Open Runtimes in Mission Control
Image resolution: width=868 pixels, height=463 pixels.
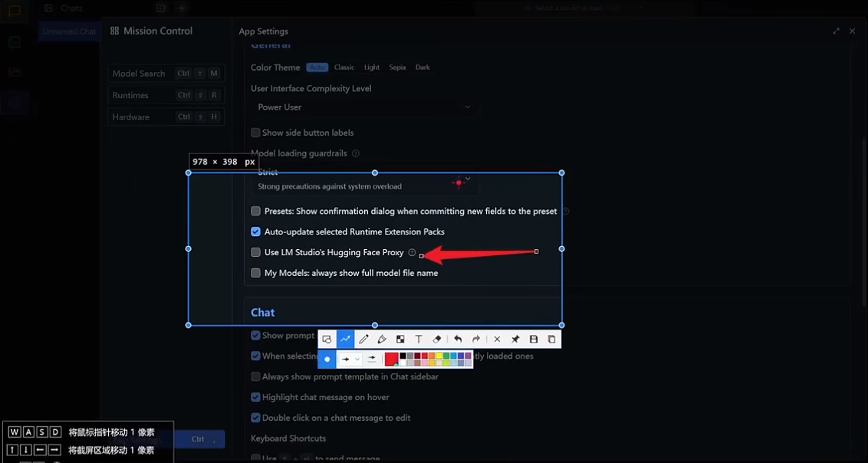click(166, 95)
